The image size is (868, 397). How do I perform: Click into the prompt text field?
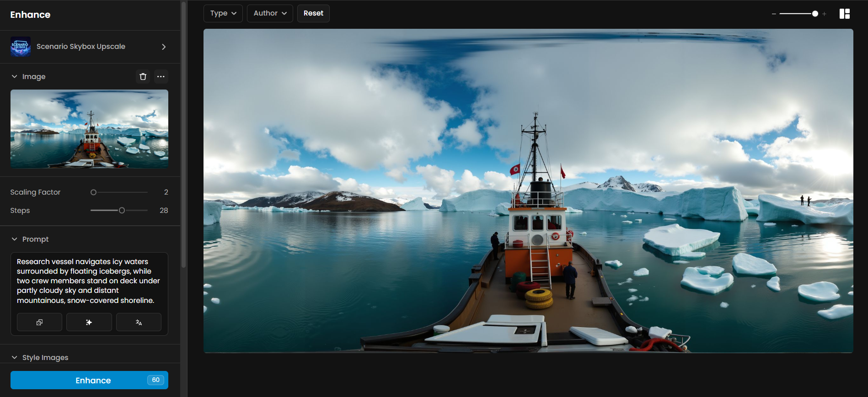[x=89, y=281]
